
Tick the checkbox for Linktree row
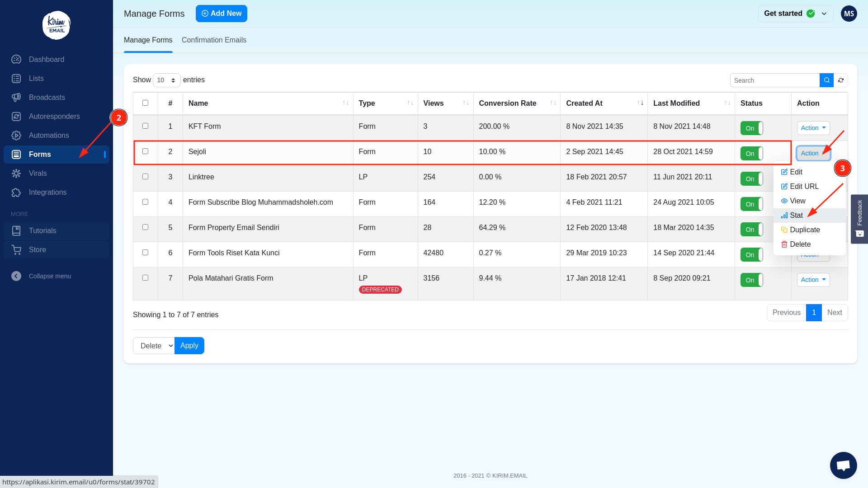click(x=145, y=176)
